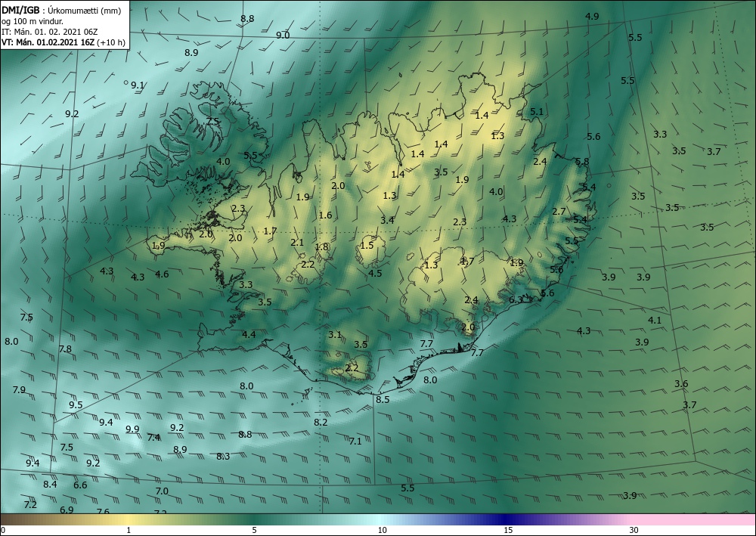Screen dimensions: 756x536
Task: Select the 'IT: Mán. 01. 02. 2021 06Z' line
Action: (50, 32)
